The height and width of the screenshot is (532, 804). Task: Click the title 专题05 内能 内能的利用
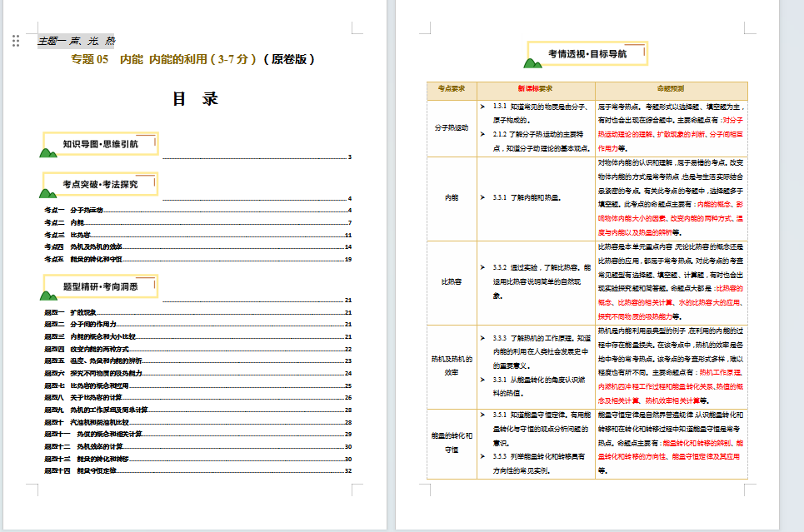192,59
